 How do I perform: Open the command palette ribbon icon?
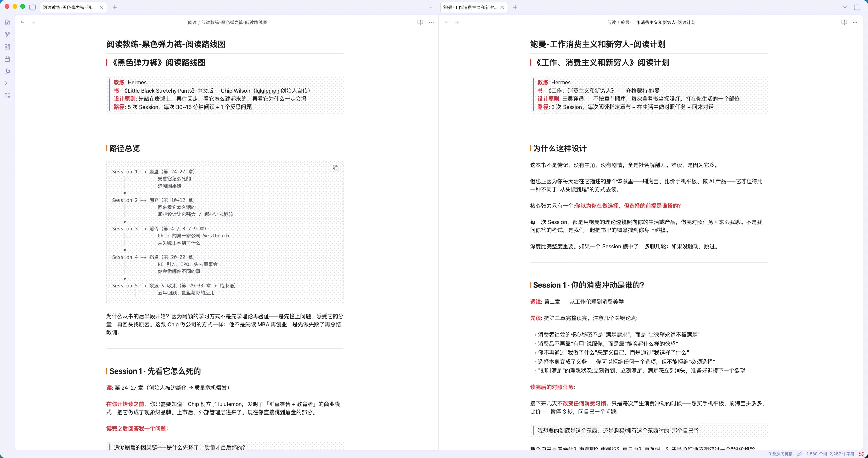tap(7, 83)
